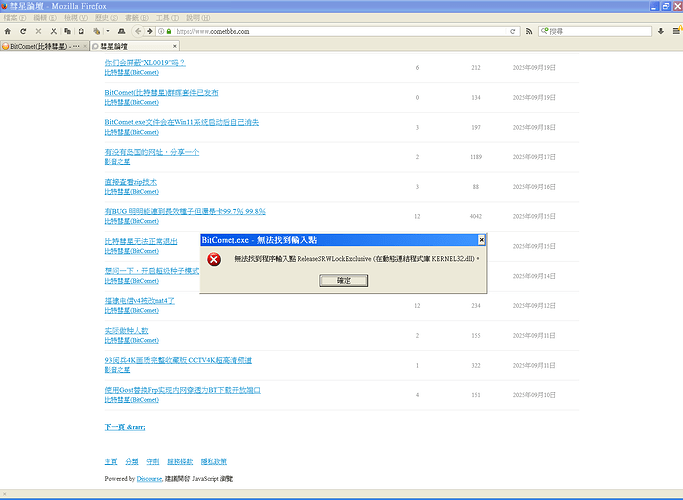The height and width of the screenshot is (500, 683).
Task: Reload using the icon inside the address bar
Action: pos(513,31)
